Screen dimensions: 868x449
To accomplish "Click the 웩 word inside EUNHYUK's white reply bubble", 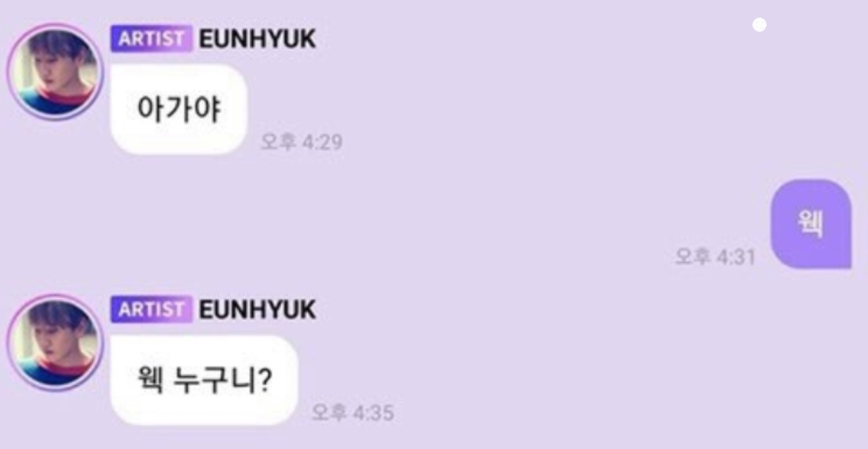I will tap(150, 381).
